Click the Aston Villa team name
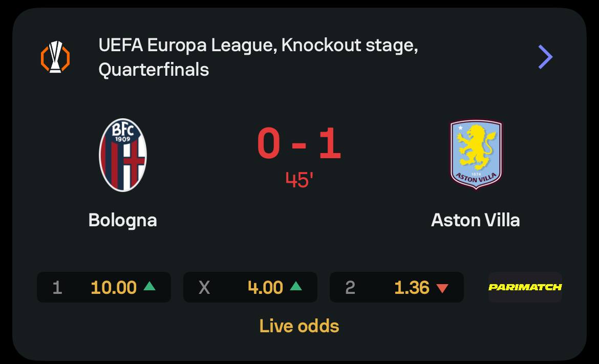 click(476, 220)
